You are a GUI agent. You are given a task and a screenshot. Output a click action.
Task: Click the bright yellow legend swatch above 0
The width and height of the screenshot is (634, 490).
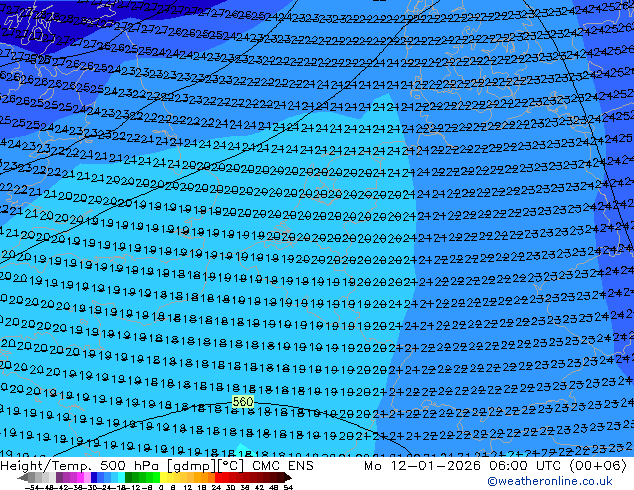pos(163,478)
